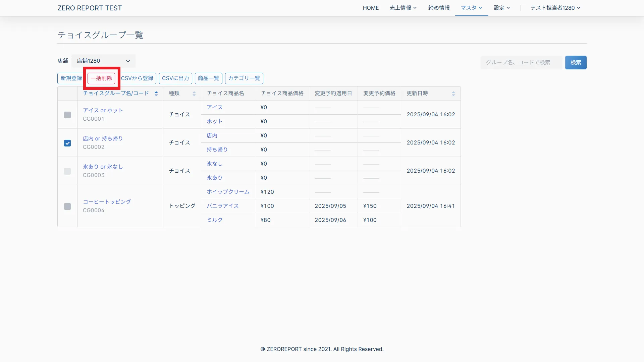
Task: Focus the グループ名、コードで検索 search field
Action: pyautogui.click(x=521, y=62)
